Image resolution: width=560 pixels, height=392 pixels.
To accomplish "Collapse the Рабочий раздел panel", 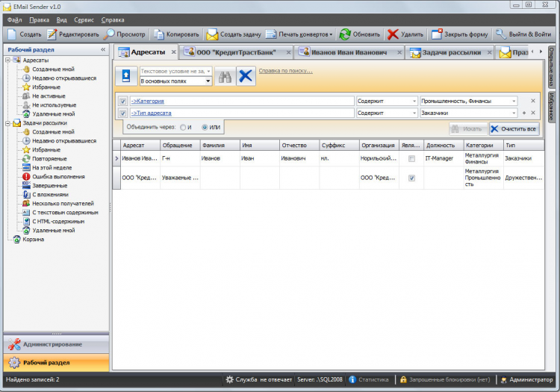I will tap(103, 49).
